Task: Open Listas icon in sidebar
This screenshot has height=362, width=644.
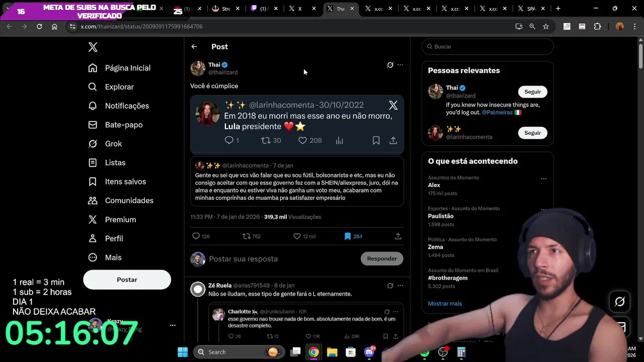Action: tap(93, 162)
